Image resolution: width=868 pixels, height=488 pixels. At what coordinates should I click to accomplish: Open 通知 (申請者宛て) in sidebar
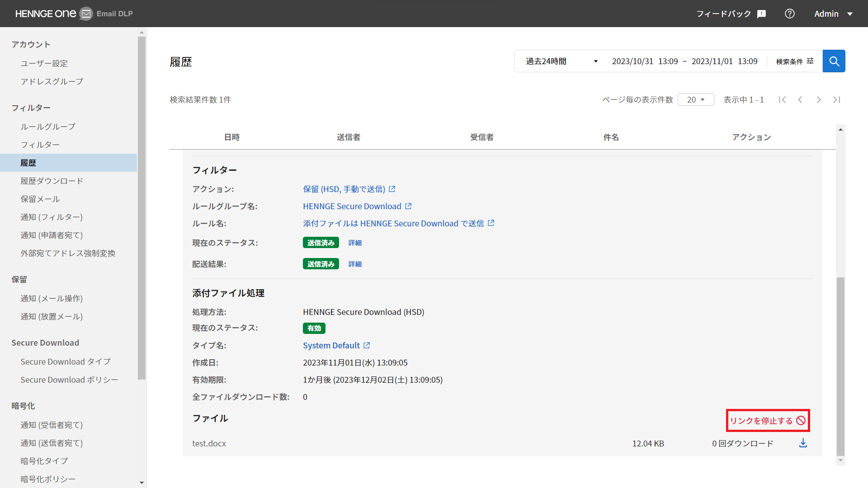(51, 235)
